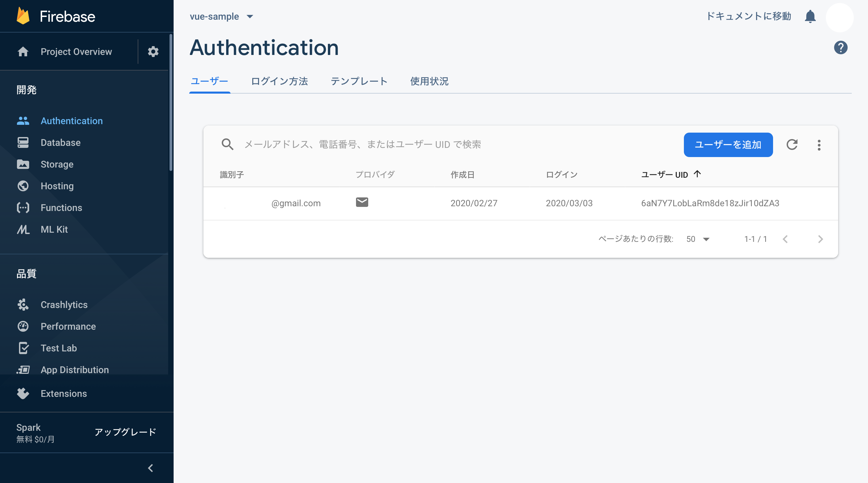Switch to the ユーザー tab
Screen dimensions: 868x483
point(210,81)
